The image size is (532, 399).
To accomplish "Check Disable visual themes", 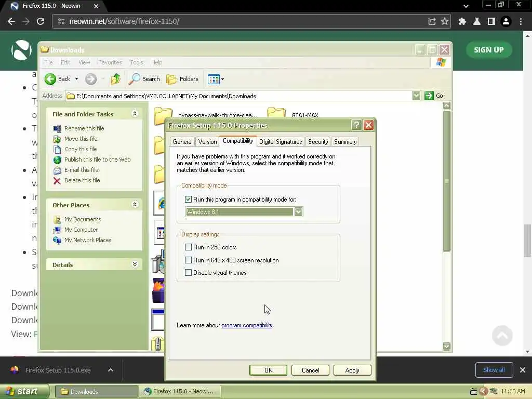I will [188, 272].
